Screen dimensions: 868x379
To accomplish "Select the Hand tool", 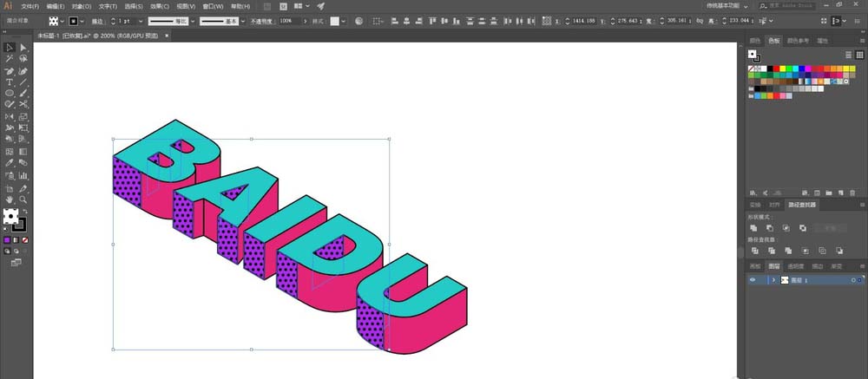I will (10, 199).
